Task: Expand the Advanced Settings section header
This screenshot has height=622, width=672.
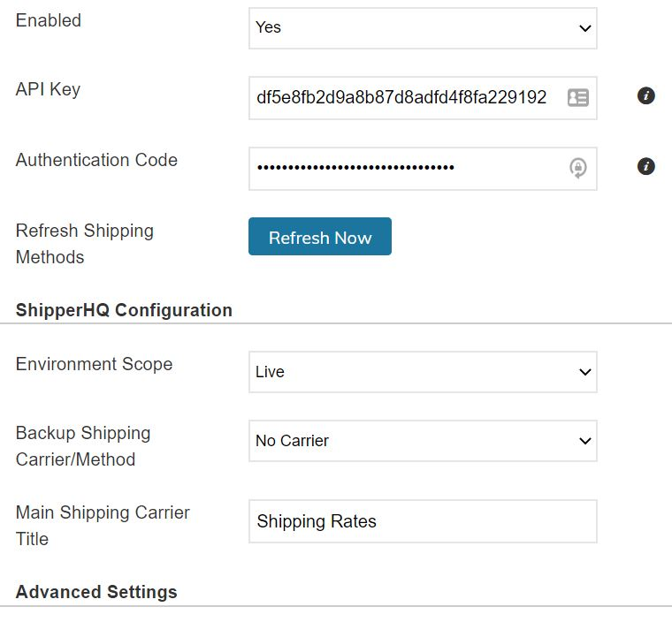Action: click(96, 592)
